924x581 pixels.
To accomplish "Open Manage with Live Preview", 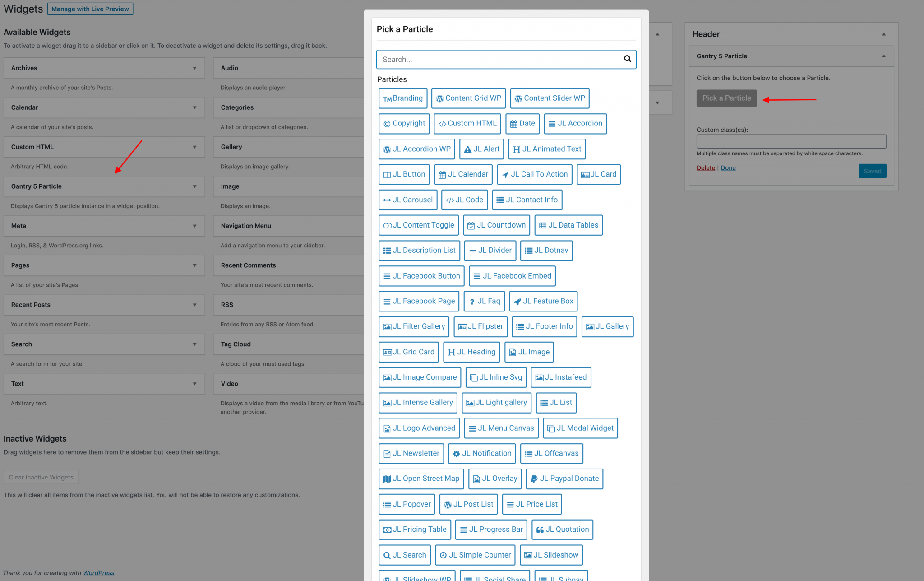I will coord(90,9).
